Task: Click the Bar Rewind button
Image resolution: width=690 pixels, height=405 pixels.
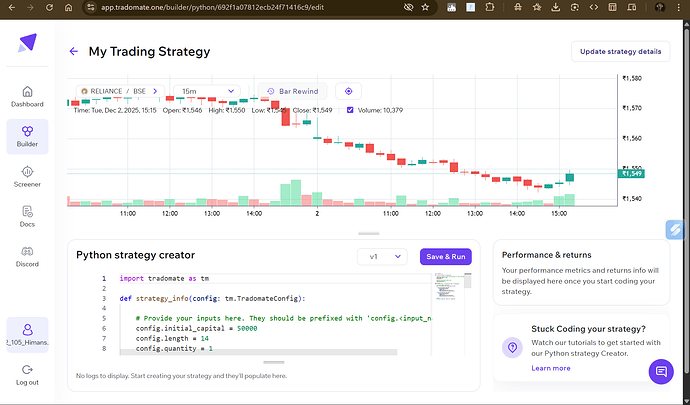Action: tap(291, 91)
